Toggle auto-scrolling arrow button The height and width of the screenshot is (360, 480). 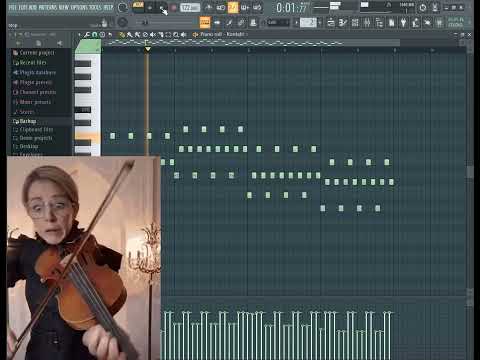(217, 22)
